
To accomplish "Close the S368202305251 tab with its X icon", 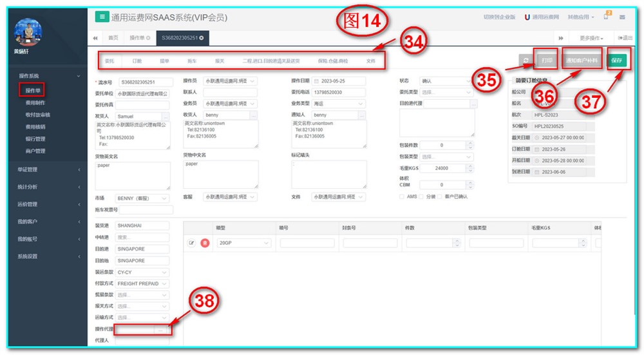I will pyautogui.click(x=202, y=39).
